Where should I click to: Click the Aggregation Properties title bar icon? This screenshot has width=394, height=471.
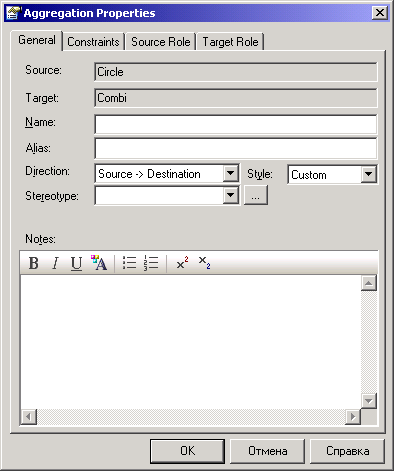[13, 13]
